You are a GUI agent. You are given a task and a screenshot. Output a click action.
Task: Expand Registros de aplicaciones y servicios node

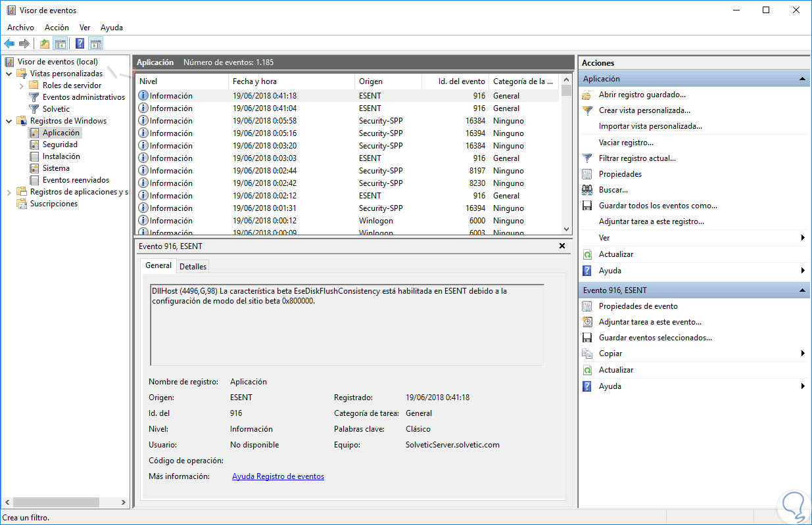tap(9, 192)
